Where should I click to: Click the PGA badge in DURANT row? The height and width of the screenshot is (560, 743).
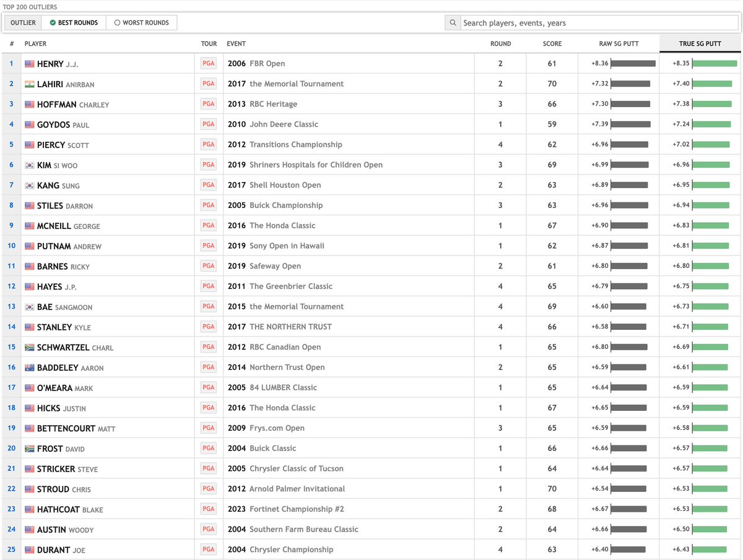click(x=209, y=549)
